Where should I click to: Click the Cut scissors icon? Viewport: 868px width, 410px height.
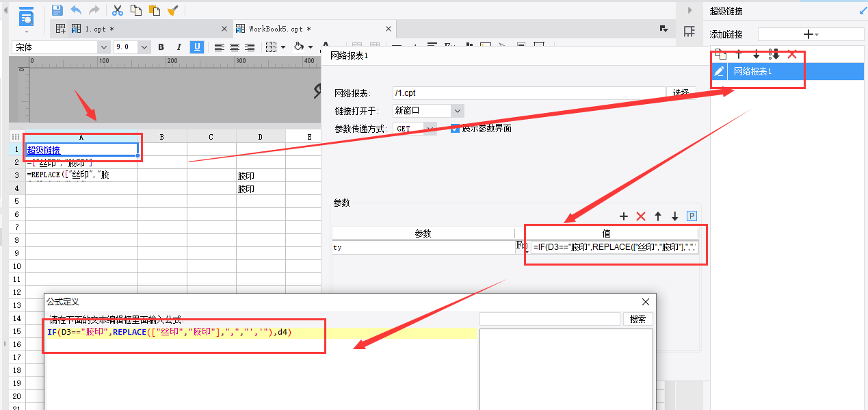(118, 10)
